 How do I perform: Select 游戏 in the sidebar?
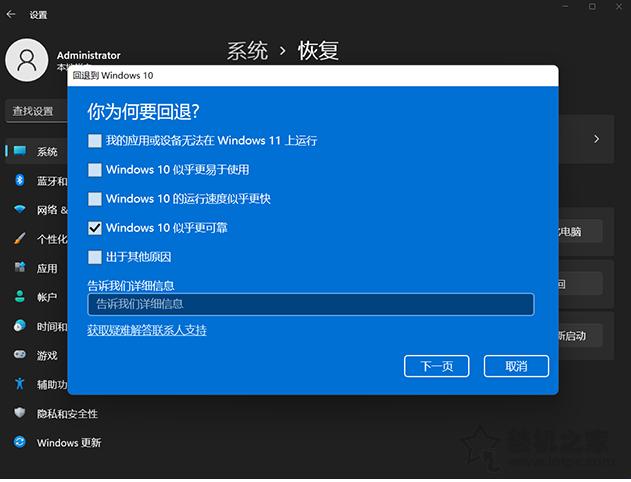[47, 356]
